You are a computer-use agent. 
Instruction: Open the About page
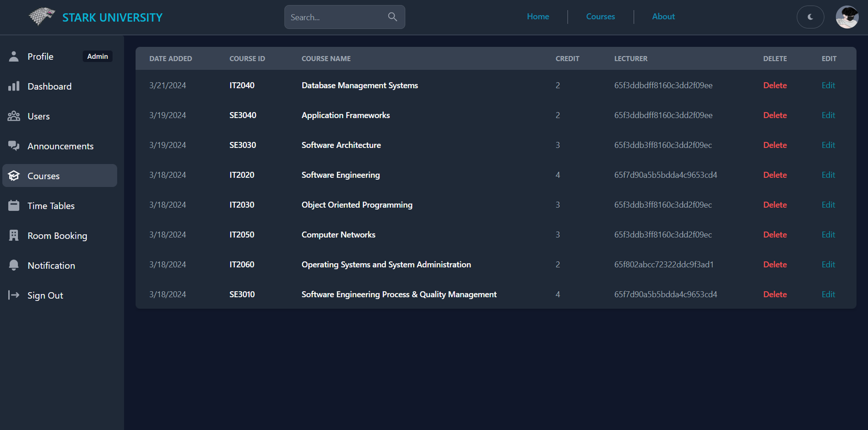663,17
